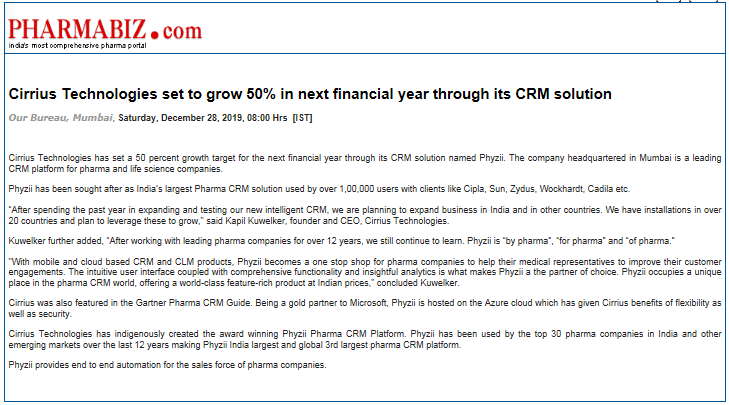The width and height of the screenshot is (729, 405).
Task: Click the paragraph listing Cipla, Sun, Zydus clients
Action: pyautogui.click(x=319, y=189)
